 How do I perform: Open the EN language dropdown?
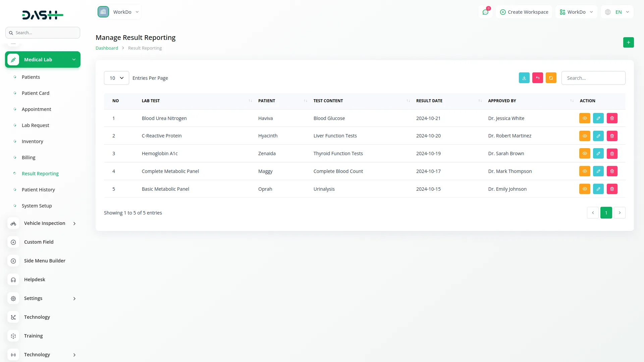click(617, 12)
